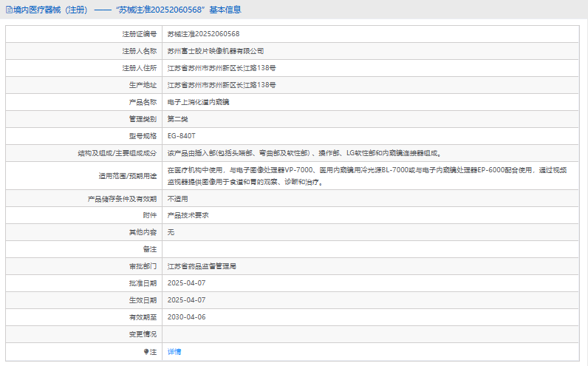Viewport: 588px width, 366px height.
Task: Click the 有效期至 label
Action: 143,317
